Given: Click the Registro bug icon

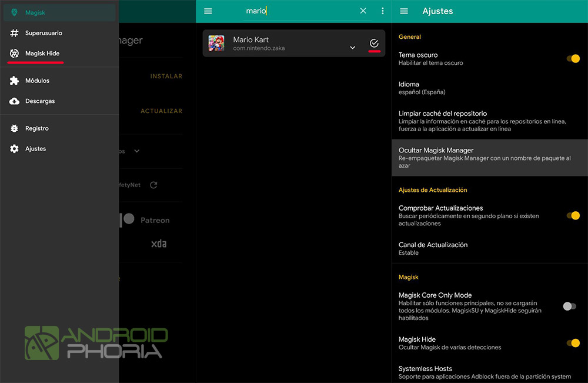Looking at the screenshot, I should pos(14,128).
